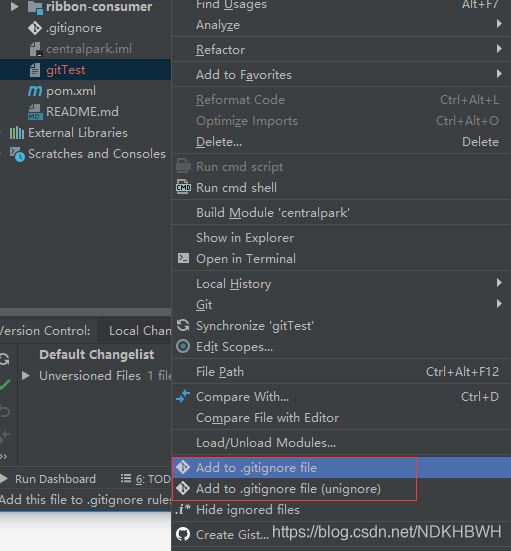
Task: Select Open in Terminal
Action: (x=341, y=259)
